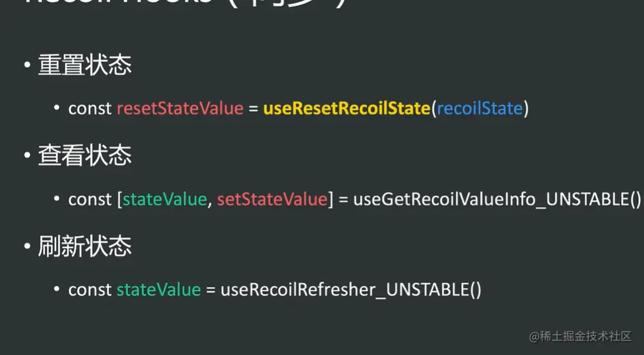644x355 pixels.
Task: Click the red resetStateValue variable
Action: click(180, 109)
